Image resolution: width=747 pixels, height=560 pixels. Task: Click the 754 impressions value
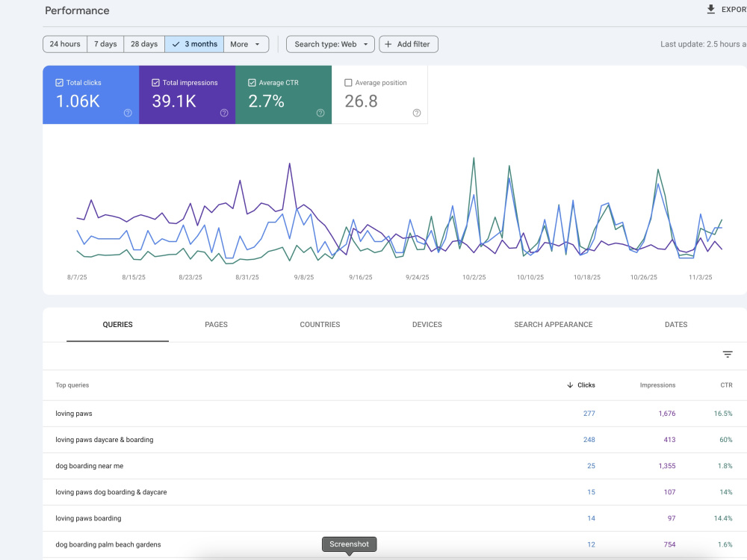669,544
